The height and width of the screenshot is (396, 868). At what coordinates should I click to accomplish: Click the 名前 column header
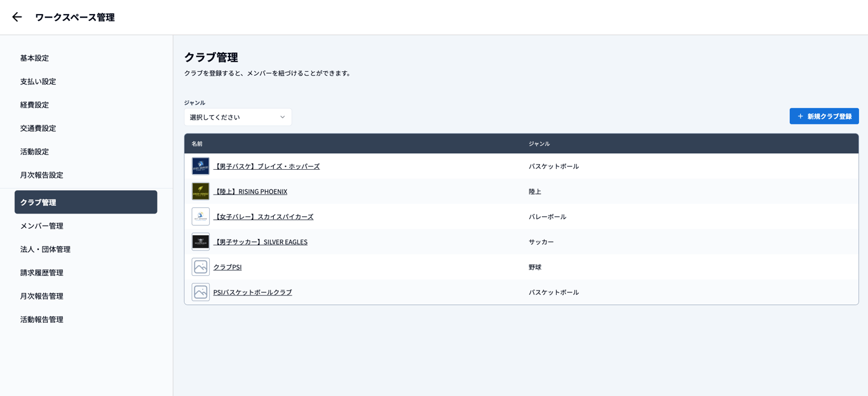click(197, 144)
